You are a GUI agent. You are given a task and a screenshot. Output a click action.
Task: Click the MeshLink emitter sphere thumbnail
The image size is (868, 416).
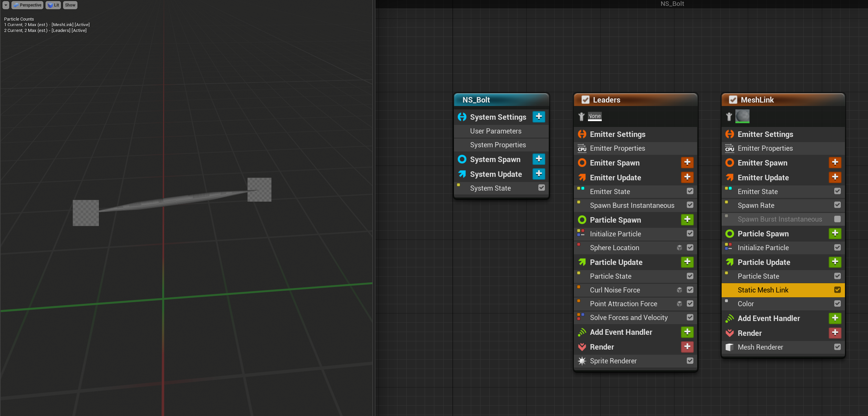[x=742, y=116]
